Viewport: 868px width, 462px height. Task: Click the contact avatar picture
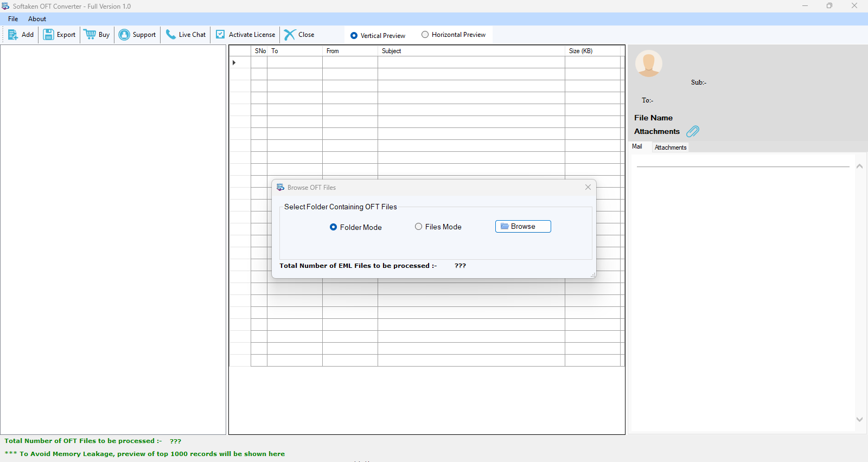coord(649,63)
